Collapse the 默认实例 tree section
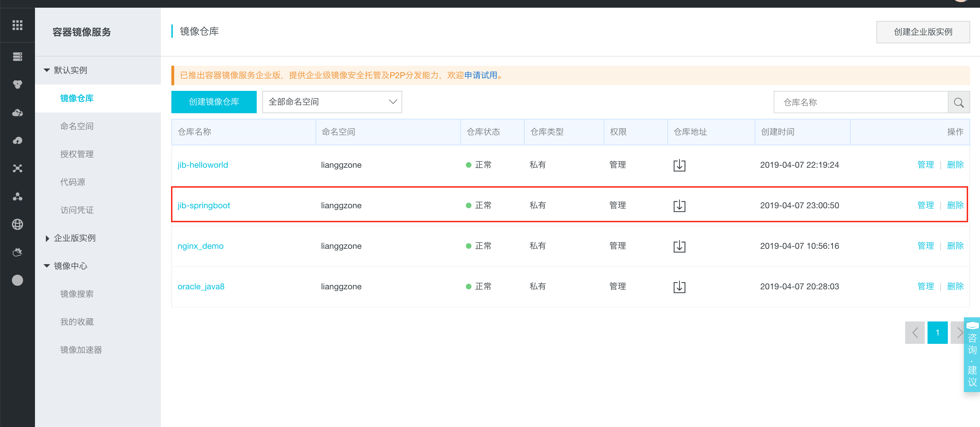Screen dimensions: 980x427 47,70
